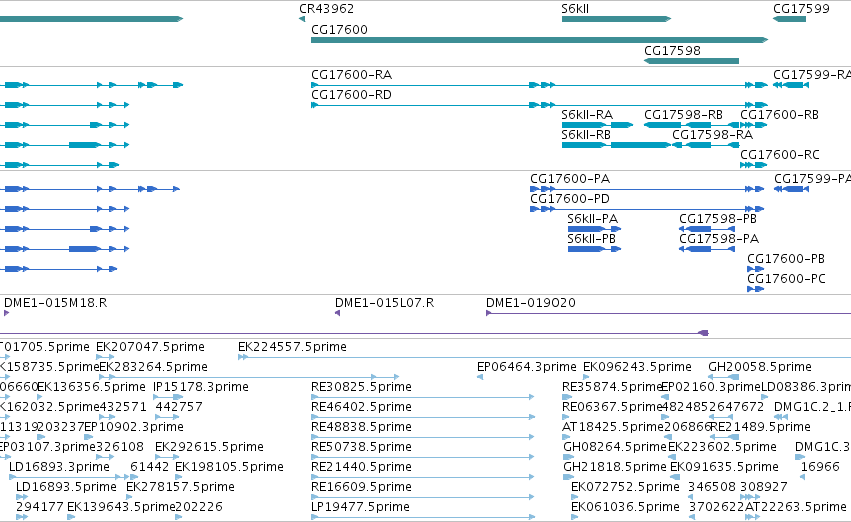
Task: Click the CG17599 gene bar
Action: (x=789, y=19)
